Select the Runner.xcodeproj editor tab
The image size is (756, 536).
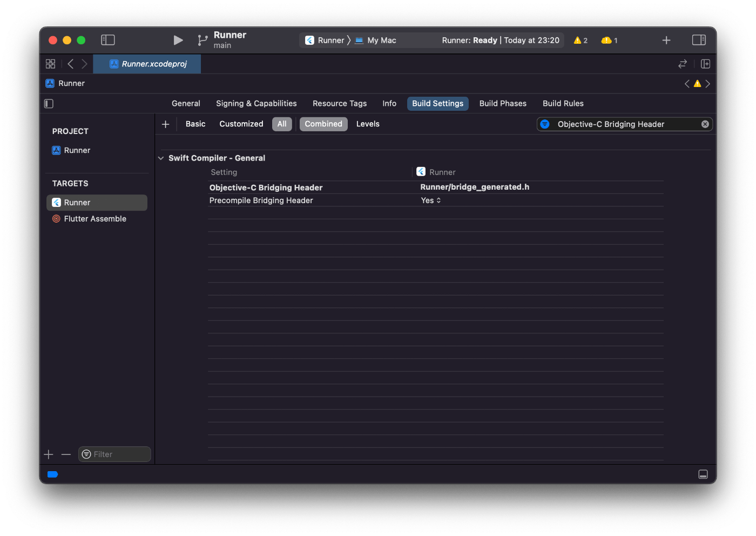(147, 64)
